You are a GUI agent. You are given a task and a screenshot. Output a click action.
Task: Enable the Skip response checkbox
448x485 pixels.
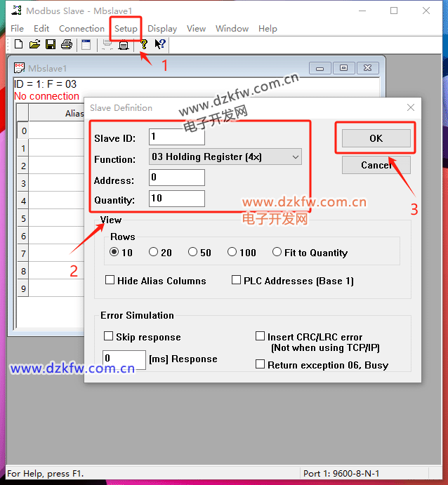pyautogui.click(x=109, y=337)
